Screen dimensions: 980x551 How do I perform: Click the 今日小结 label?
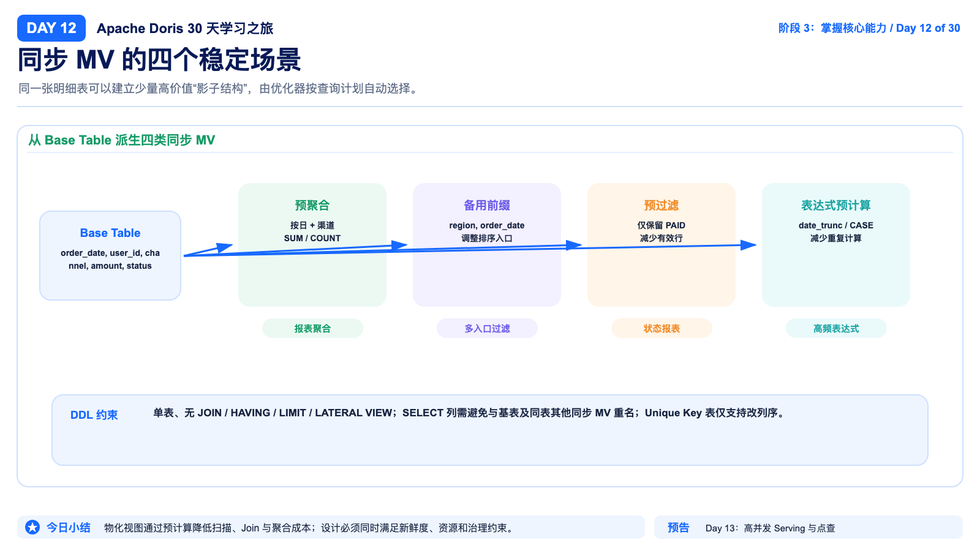(x=69, y=527)
